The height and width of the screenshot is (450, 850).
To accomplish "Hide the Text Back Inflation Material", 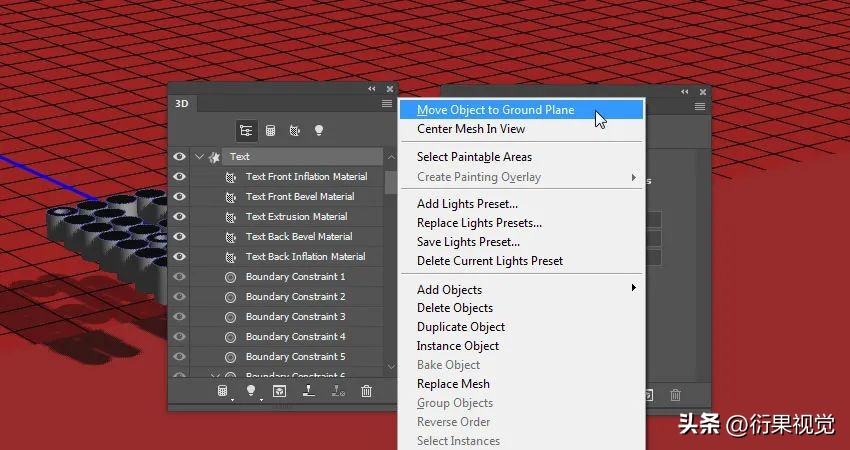I will (179, 257).
